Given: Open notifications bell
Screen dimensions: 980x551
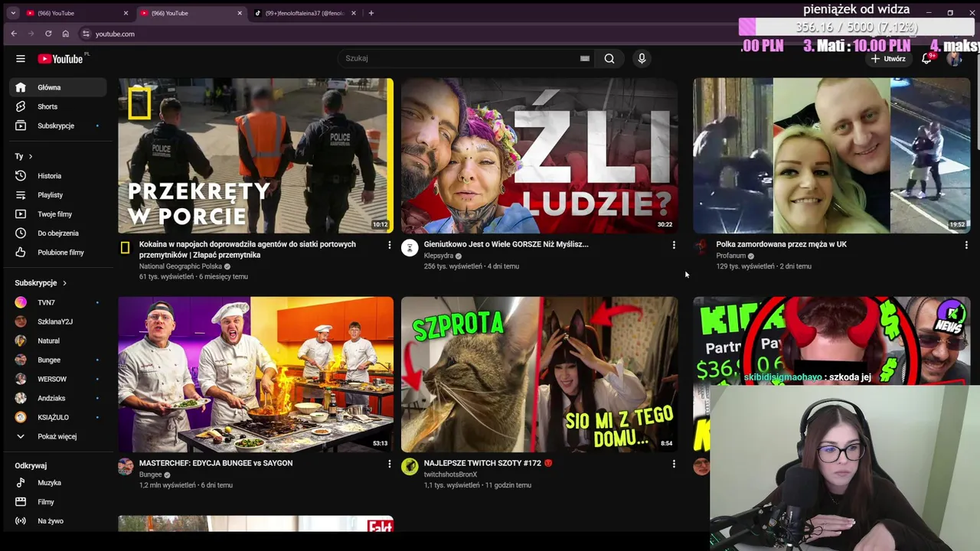Looking at the screenshot, I should click(926, 59).
